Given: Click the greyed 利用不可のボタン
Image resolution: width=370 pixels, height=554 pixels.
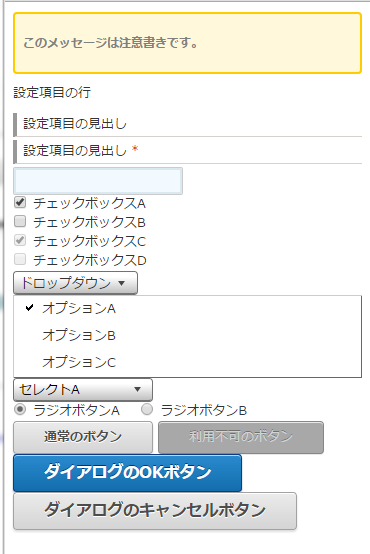Looking at the screenshot, I should click(x=241, y=437).
